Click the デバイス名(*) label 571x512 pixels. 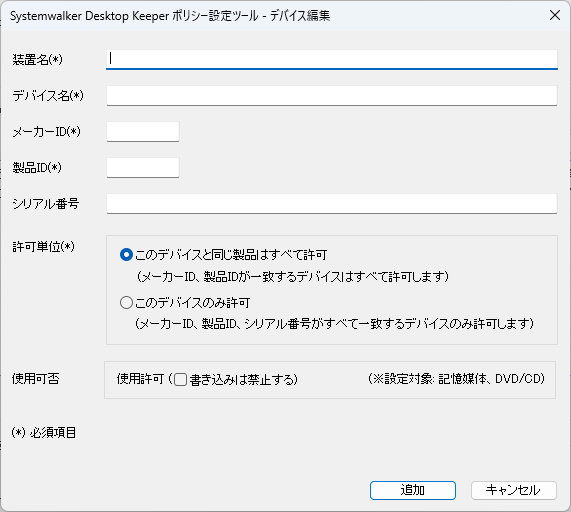tap(48, 95)
